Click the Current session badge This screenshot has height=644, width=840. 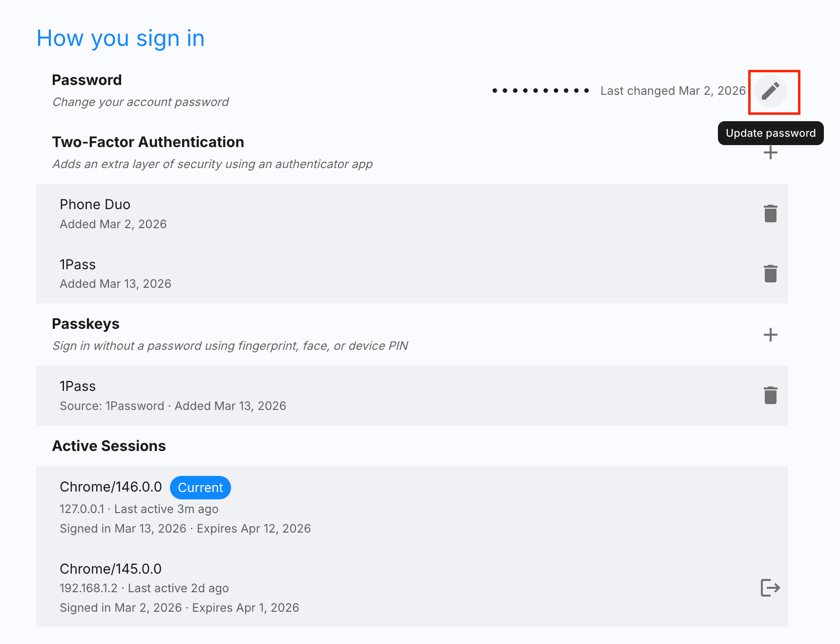coord(200,487)
